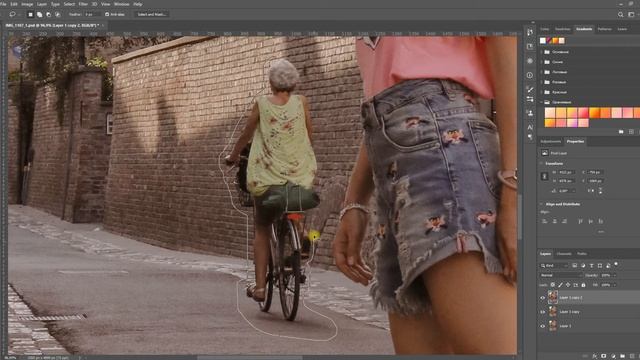The image size is (640, 360).
Task: Open the Filter menu
Action: pyautogui.click(x=83, y=4)
